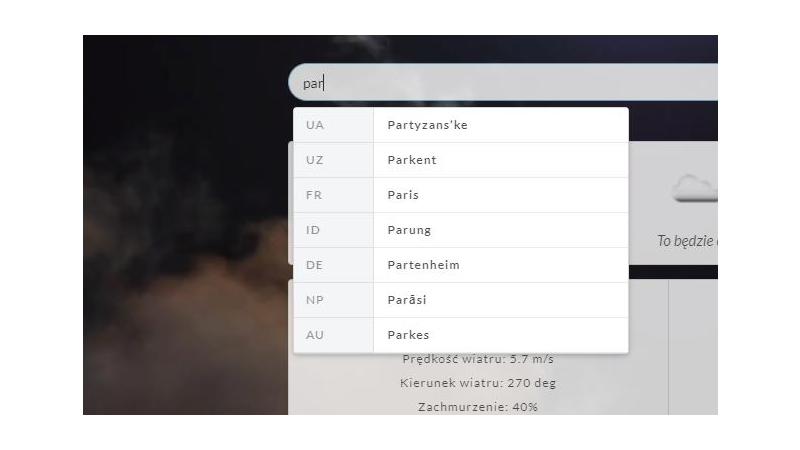The height and width of the screenshot is (450, 800).
Task: Click the UZ country code cell
Action: click(x=334, y=160)
